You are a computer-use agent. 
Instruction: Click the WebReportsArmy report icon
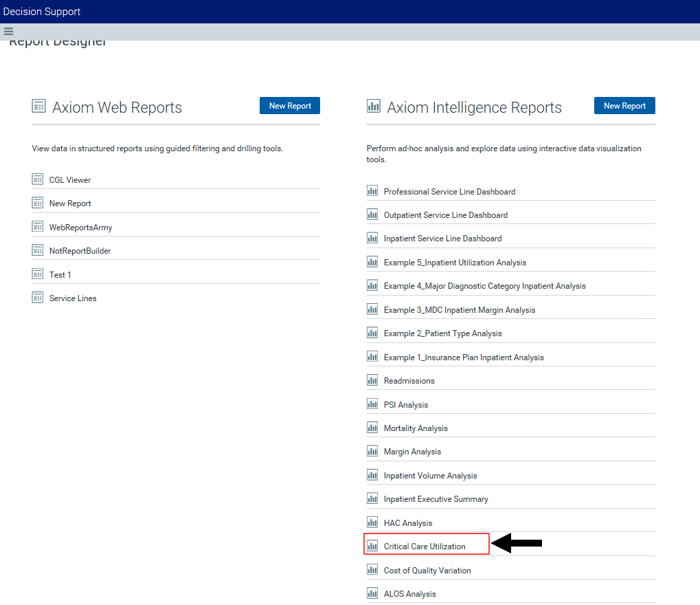point(38,227)
